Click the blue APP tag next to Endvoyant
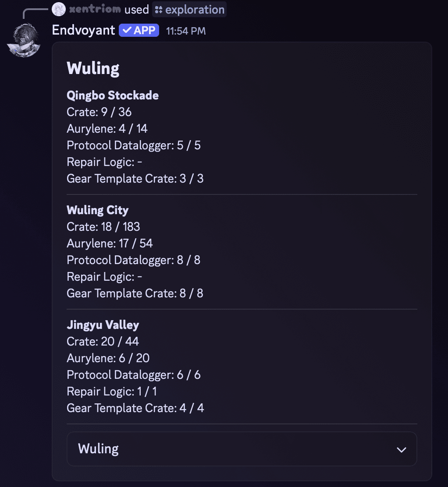 click(x=139, y=30)
